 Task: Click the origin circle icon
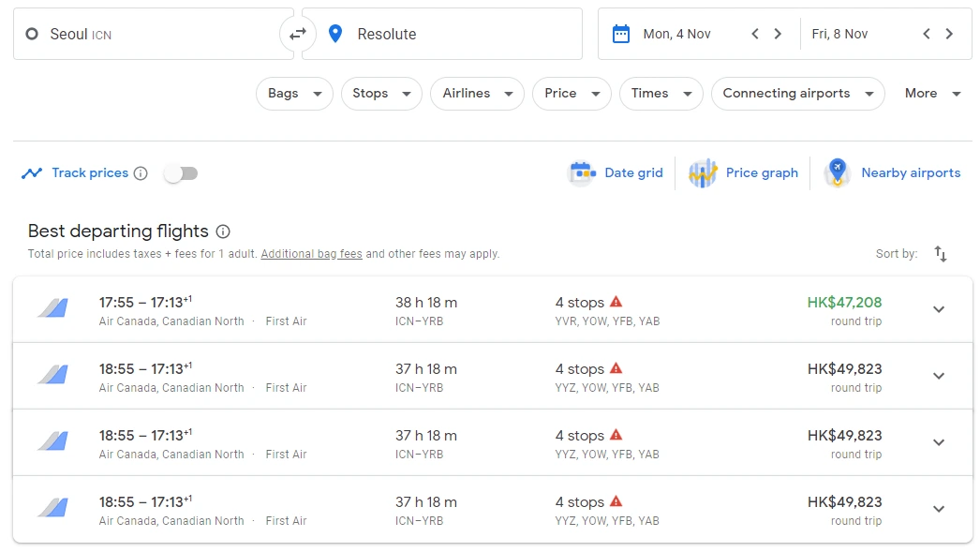(32, 34)
